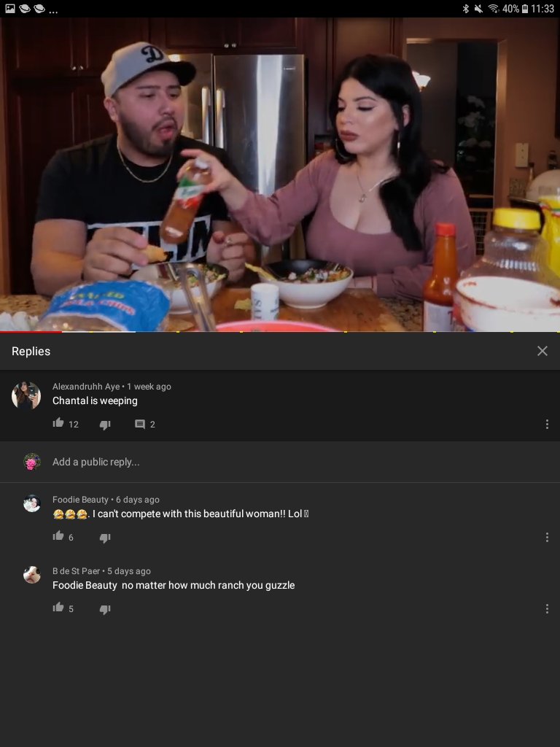Open more options for B de St Paer's reply
The width and height of the screenshot is (560, 747).
(x=547, y=609)
